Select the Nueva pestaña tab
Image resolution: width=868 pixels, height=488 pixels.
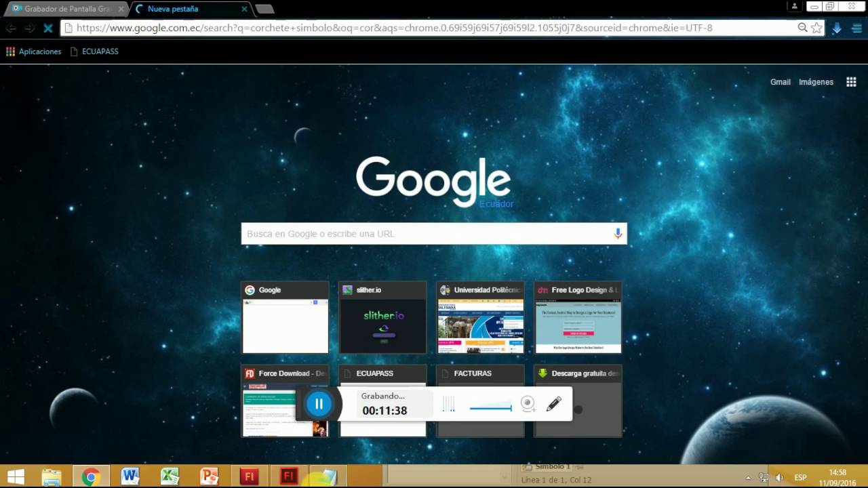click(190, 9)
